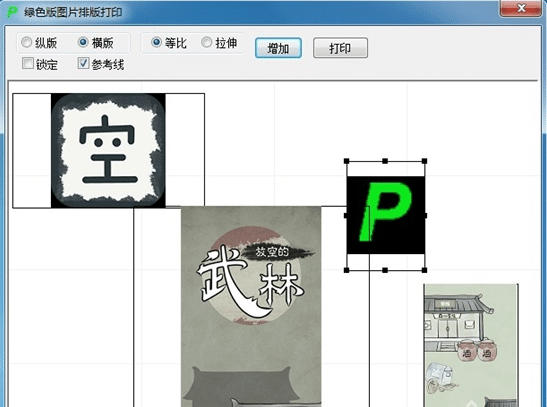Click top-middle resize handle of P image
This screenshot has width=547, height=407.
(385, 161)
